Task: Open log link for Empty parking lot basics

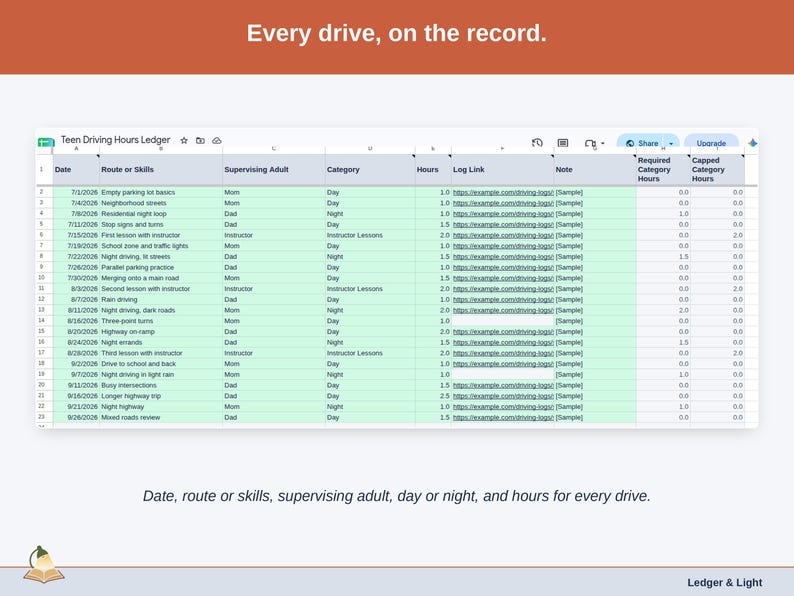Action: [503, 192]
